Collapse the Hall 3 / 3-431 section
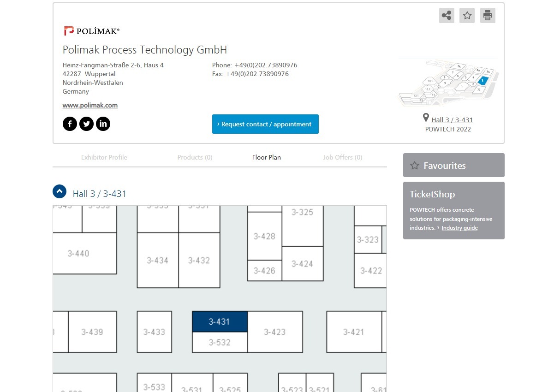The width and height of the screenshot is (554, 392). (60, 191)
